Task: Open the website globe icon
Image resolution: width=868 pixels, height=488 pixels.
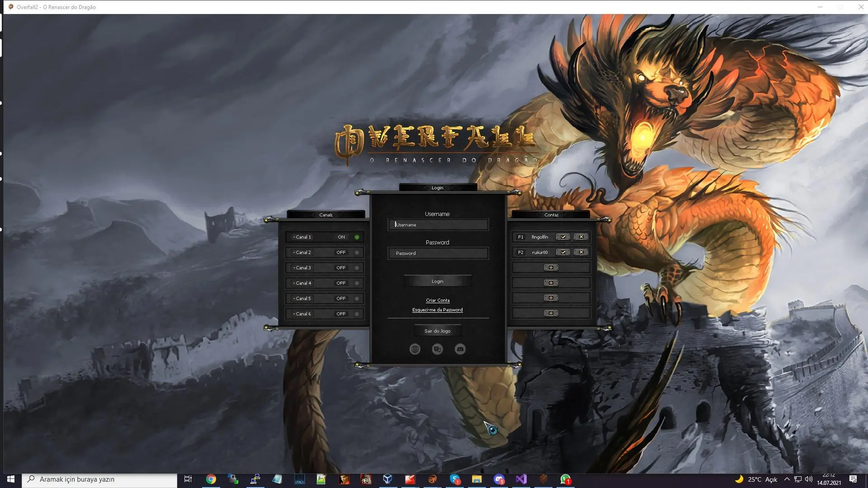Action: click(x=415, y=349)
